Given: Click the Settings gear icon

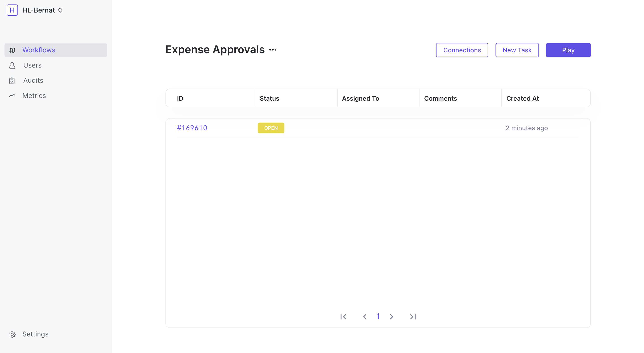Looking at the screenshot, I should tap(12, 334).
